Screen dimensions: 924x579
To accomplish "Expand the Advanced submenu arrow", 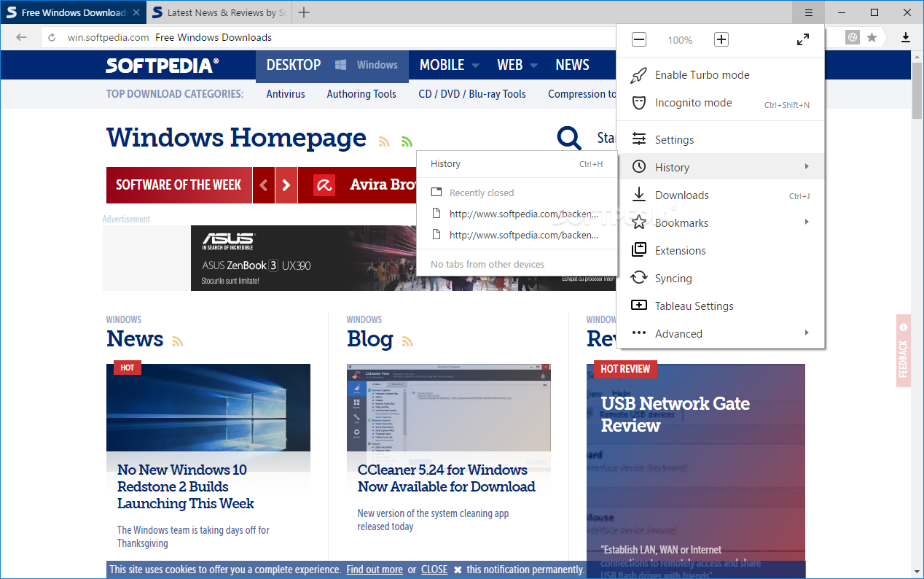I will click(x=807, y=333).
